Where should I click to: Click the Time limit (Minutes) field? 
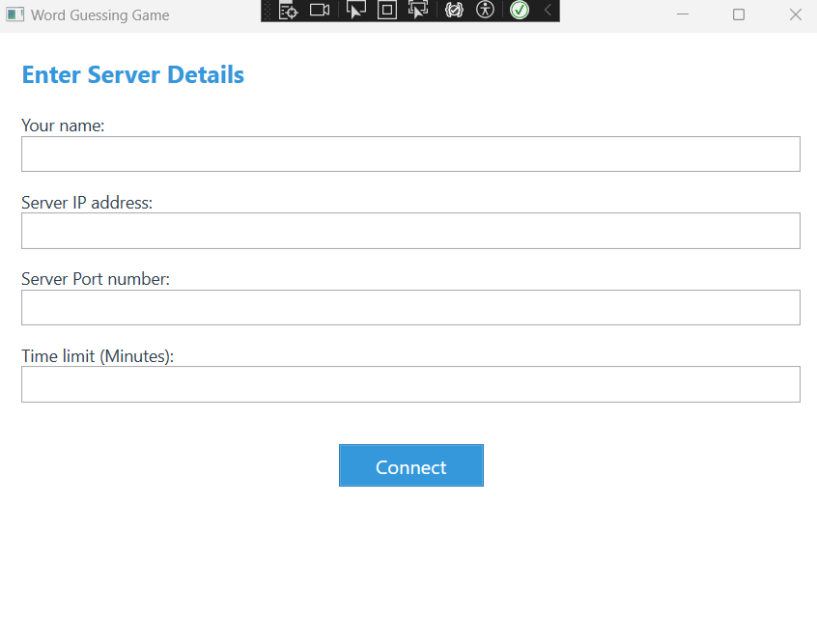click(410, 384)
